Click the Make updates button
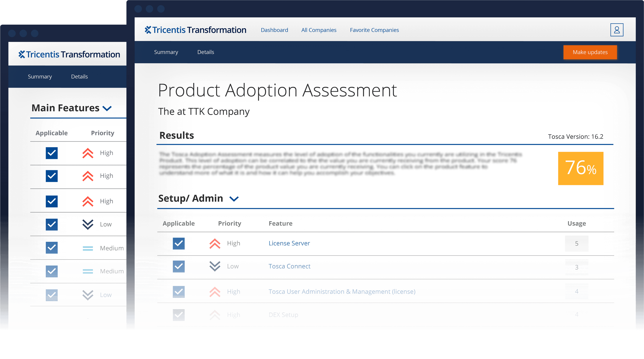The height and width of the screenshot is (359, 644). coord(590,52)
